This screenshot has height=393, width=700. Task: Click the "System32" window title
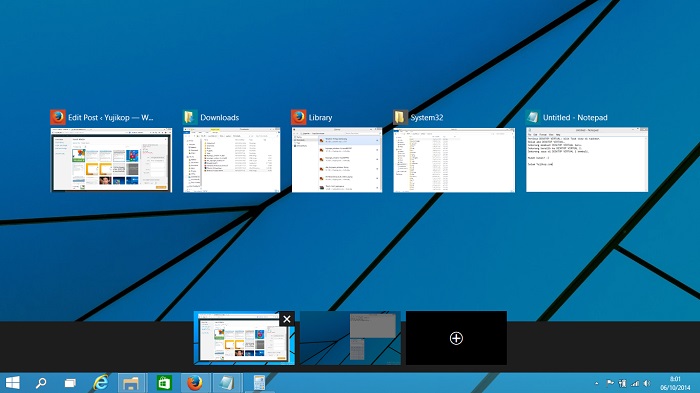tap(427, 118)
